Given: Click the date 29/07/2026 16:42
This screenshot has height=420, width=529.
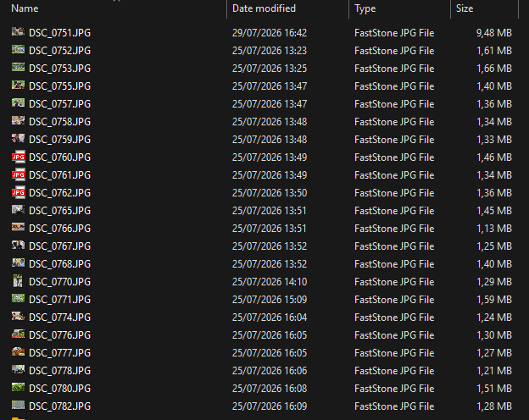Looking at the screenshot, I should 270,33.
